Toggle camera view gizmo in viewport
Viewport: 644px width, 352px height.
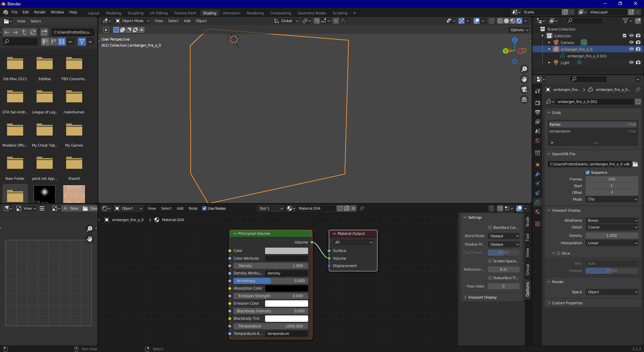point(524,89)
